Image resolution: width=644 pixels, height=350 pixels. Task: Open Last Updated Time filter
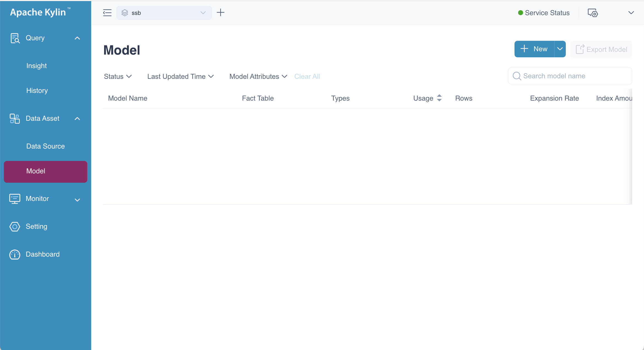click(180, 76)
